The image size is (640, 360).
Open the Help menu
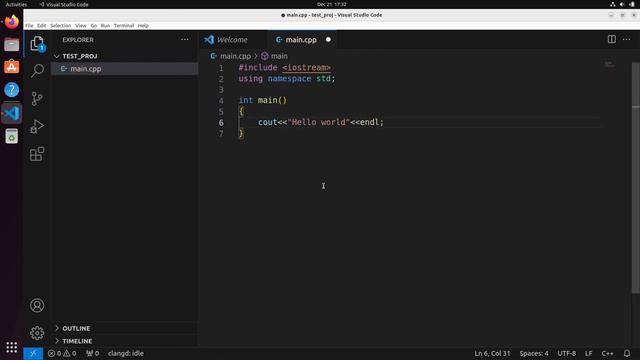pyautogui.click(x=143, y=25)
